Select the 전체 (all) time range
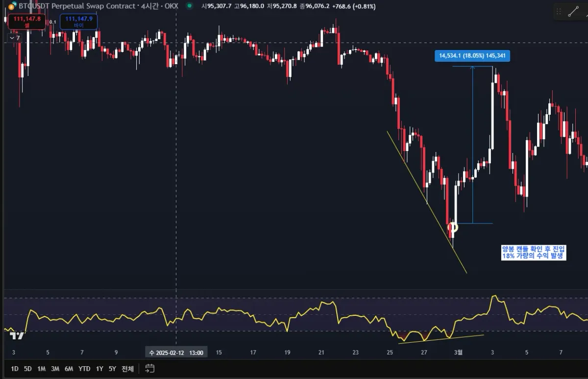 tap(127, 368)
